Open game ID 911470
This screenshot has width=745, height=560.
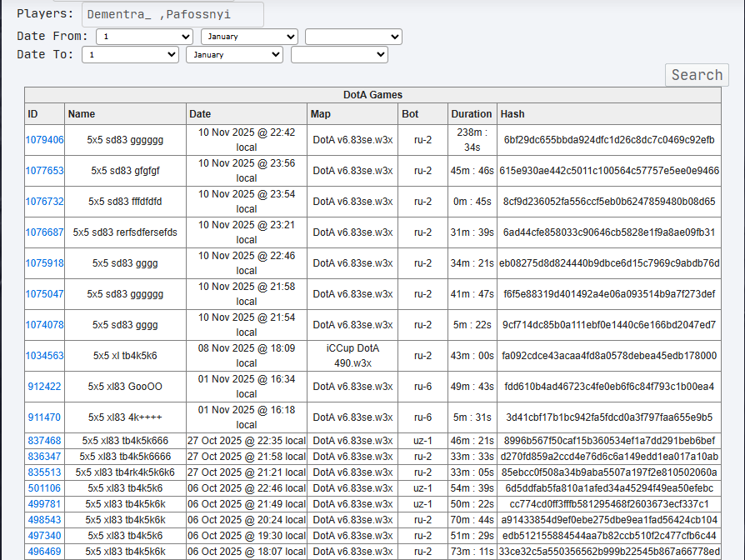click(45, 417)
